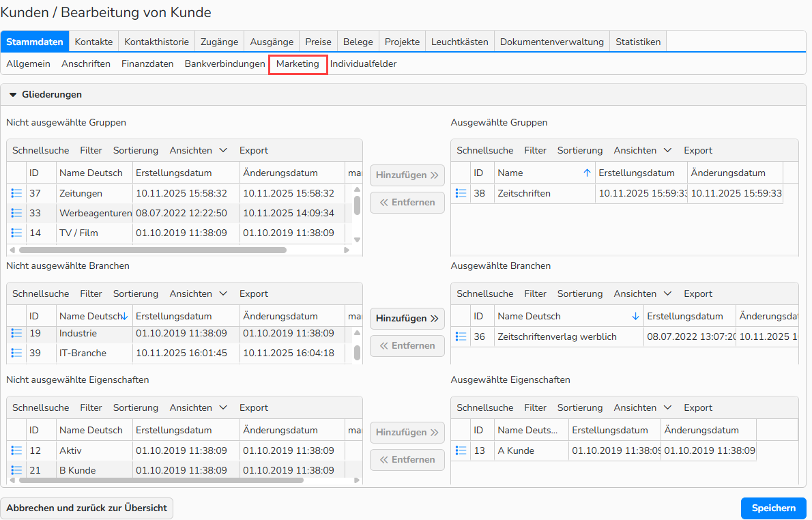Select the Werbeagenturen name cell

click(95, 213)
